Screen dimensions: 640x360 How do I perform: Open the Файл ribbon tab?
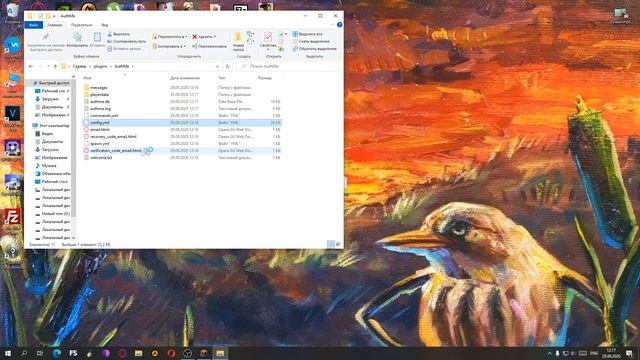33,25
